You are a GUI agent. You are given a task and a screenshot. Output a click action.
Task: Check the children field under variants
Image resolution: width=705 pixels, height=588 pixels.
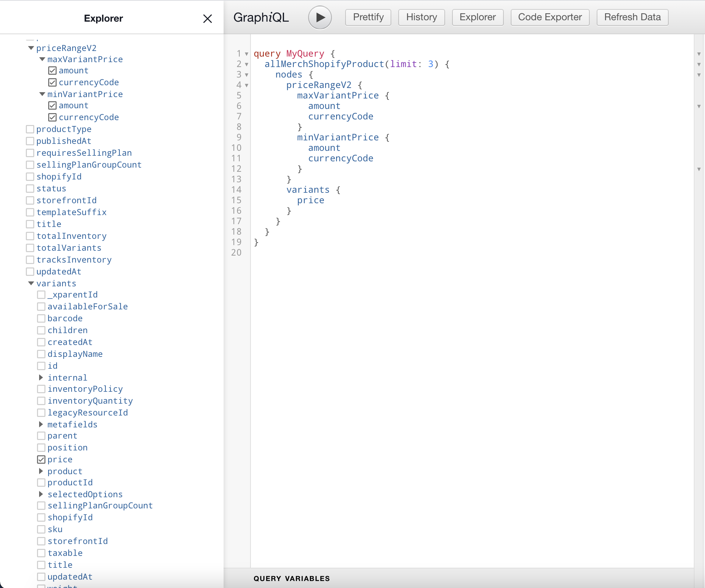tap(41, 330)
